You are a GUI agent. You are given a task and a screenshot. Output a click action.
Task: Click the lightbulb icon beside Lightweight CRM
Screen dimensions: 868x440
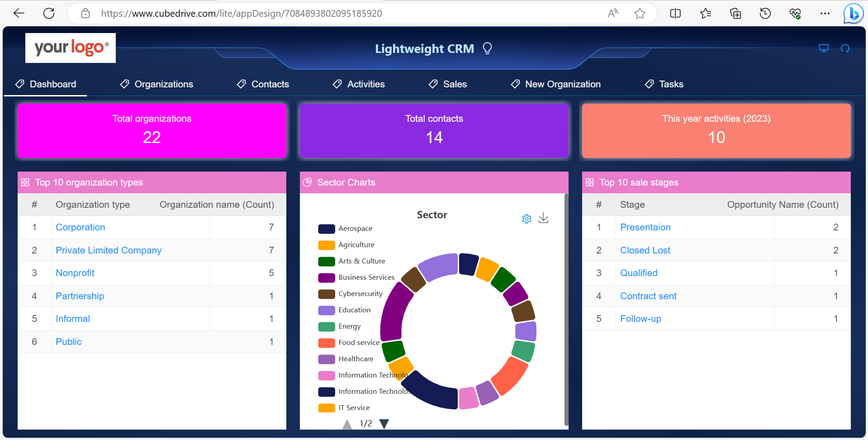click(487, 48)
